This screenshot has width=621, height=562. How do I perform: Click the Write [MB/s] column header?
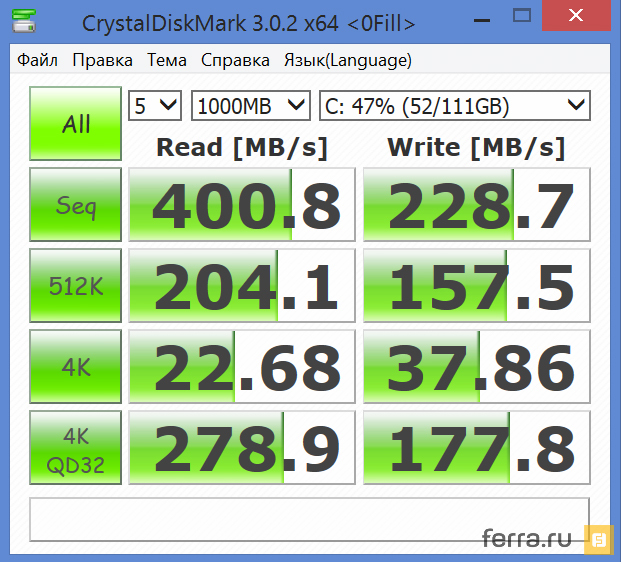pos(476,148)
